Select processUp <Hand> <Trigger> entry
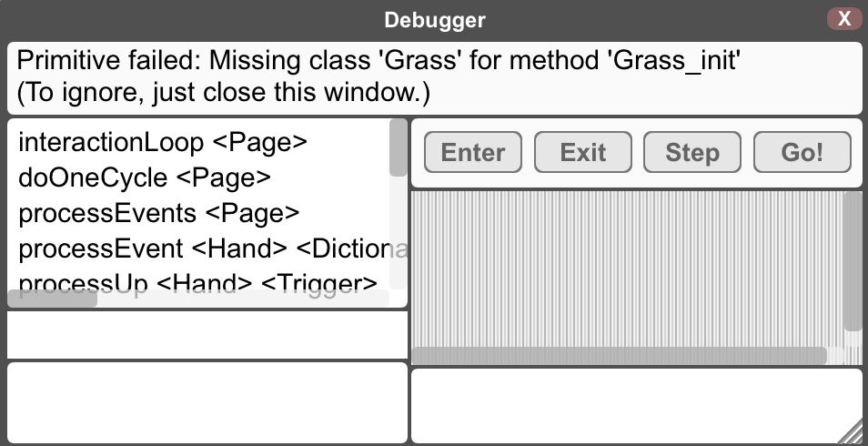 point(197,283)
